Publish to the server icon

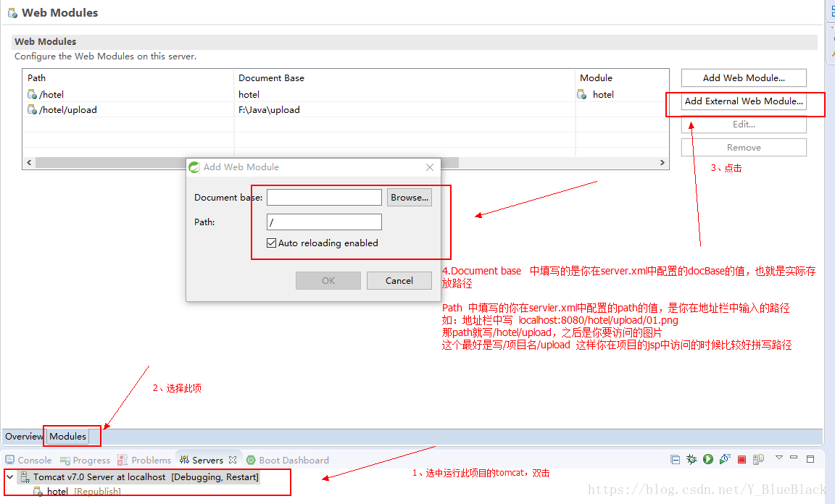pyautogui.click(x=758, y=459)
